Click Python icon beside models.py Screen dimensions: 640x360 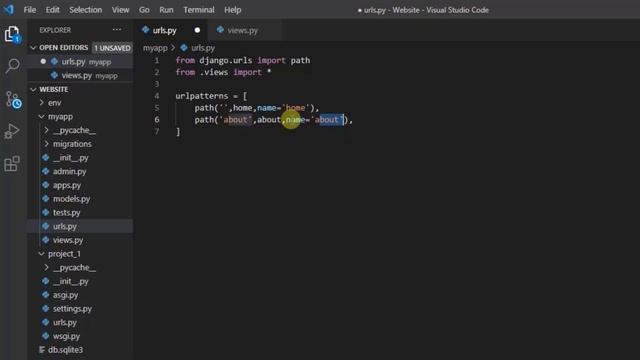(46, 199)
